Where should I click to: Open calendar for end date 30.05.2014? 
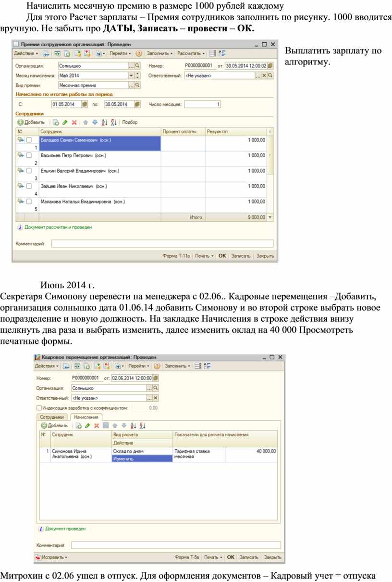(x=137, y=104)
